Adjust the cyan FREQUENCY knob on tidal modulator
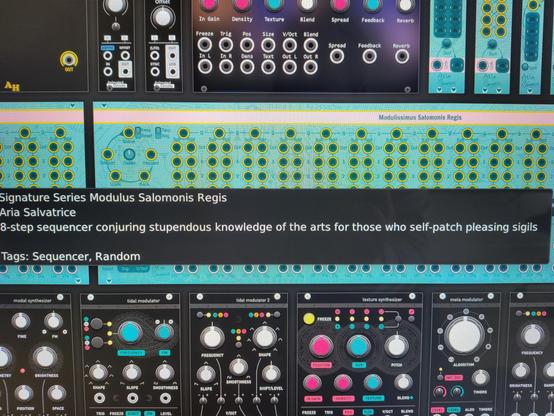 130,332
